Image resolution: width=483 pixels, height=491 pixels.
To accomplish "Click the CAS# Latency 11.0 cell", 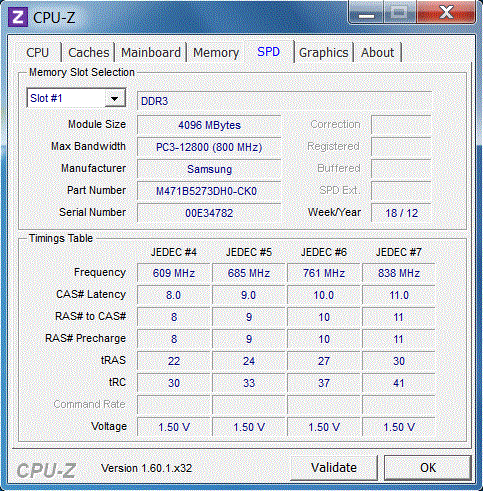I will pos(399,295).
